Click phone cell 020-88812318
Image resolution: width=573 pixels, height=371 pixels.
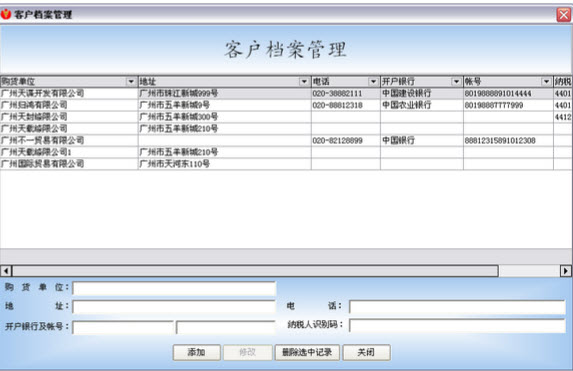click(345, 105)
